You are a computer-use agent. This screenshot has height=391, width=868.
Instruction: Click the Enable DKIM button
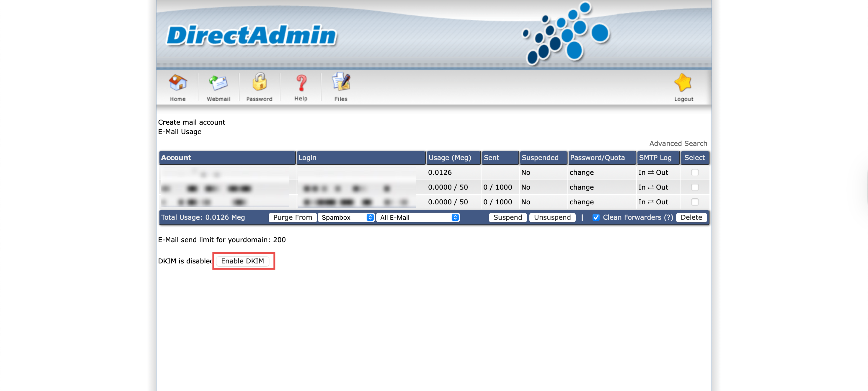pos(242,261)
